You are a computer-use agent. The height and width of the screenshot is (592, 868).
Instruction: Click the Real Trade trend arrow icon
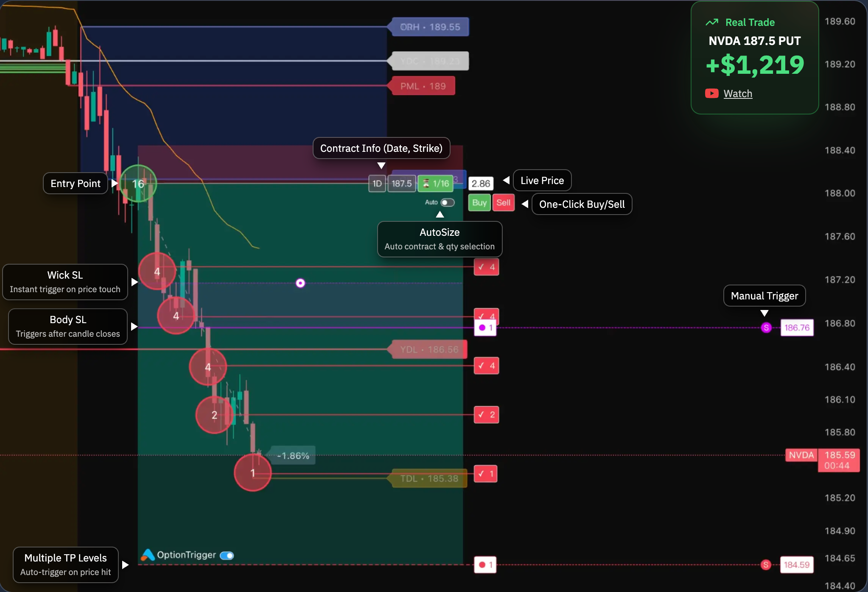point(712,22)
